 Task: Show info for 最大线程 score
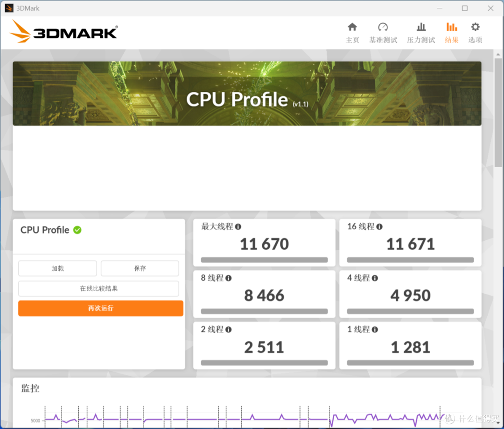coord(238,227)
